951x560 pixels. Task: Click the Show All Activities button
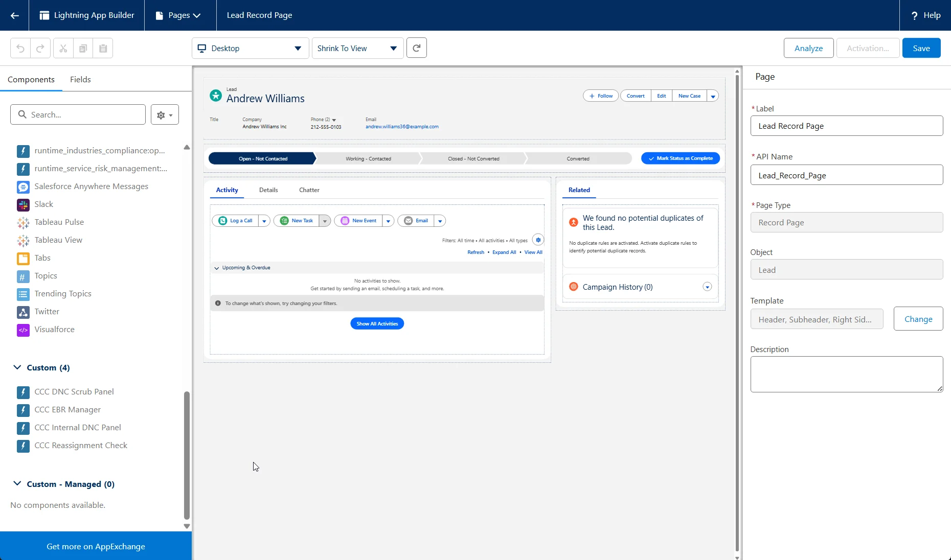377,323
